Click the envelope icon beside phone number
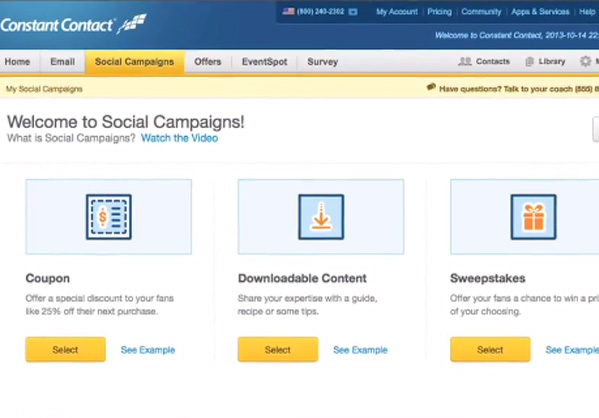 353,12
